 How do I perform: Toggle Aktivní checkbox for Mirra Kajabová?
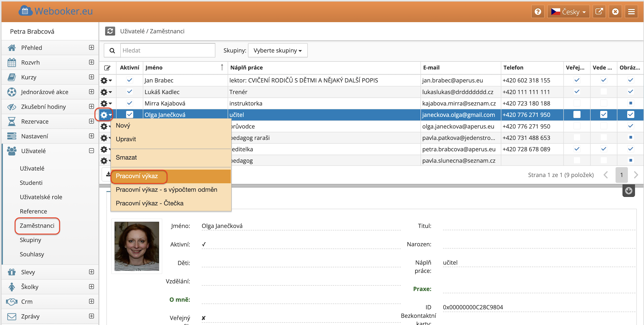(x=130, y=103)
